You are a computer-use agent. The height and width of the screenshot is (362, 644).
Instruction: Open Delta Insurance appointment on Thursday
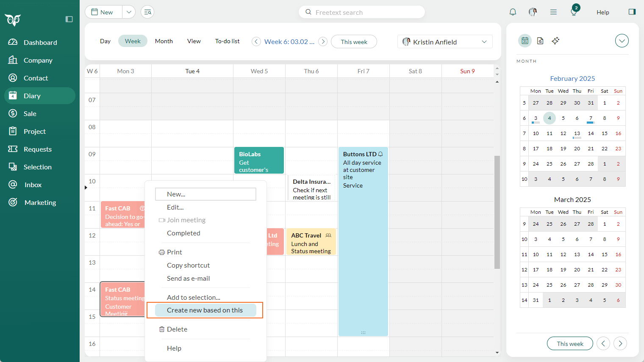tap(311, 188)
